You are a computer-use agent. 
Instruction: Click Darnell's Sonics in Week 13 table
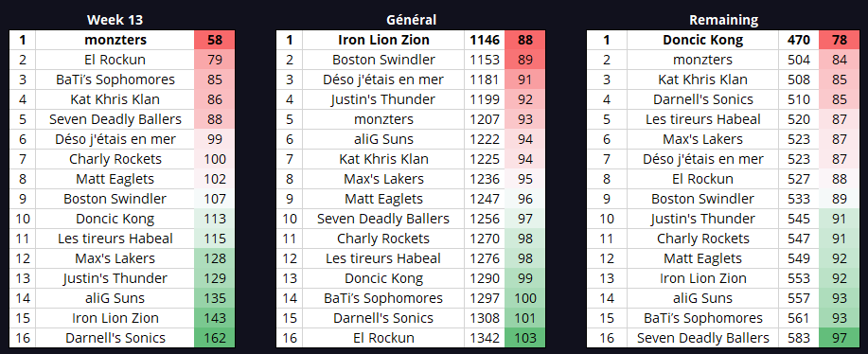(115, 338)
